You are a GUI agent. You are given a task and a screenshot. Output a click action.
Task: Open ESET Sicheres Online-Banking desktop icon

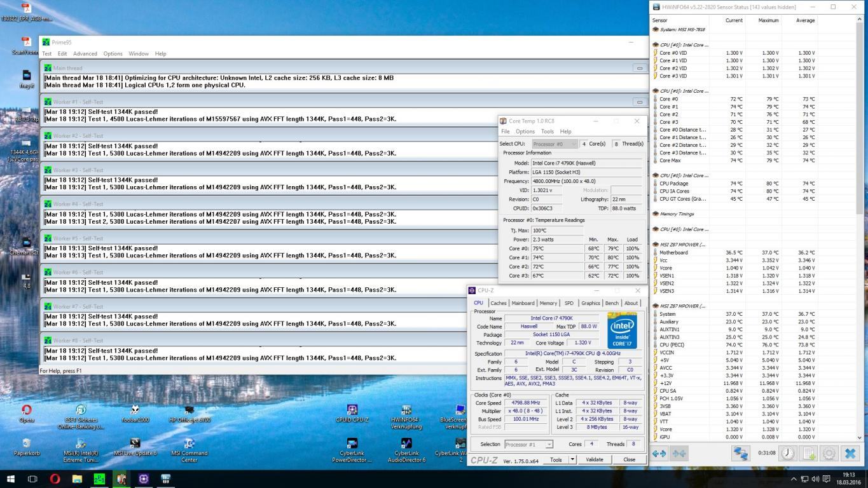tap(81, 417)
